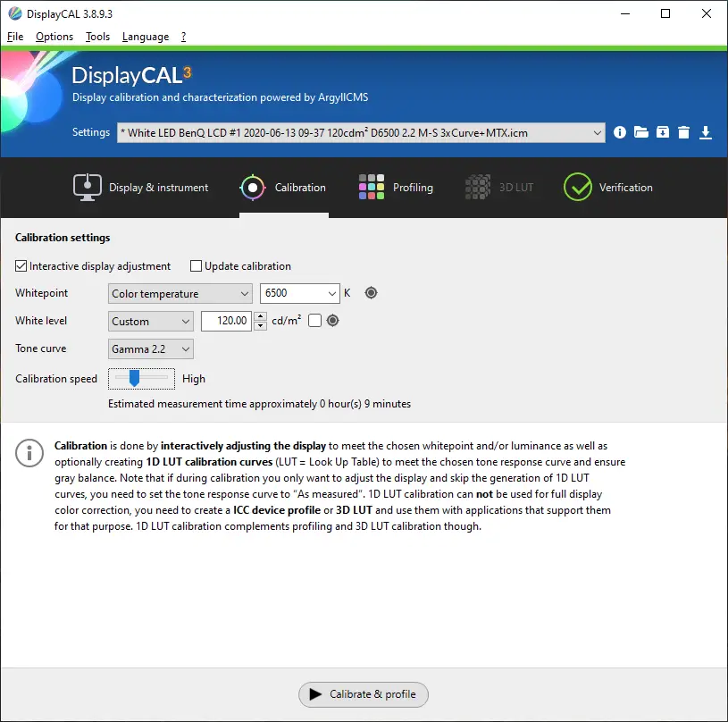Viewport: 728px width, 722px height.
Task: Open the Options menu
Action: tap(54, 37)
